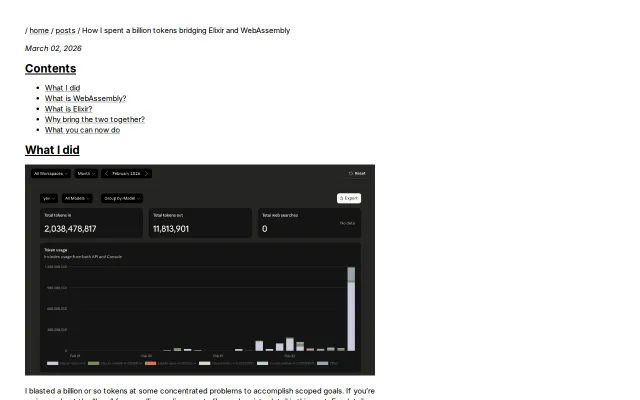The width and height of the screenshot is (640, 400).
Task: Click the orange legend swatch
Action: (151, 363)
